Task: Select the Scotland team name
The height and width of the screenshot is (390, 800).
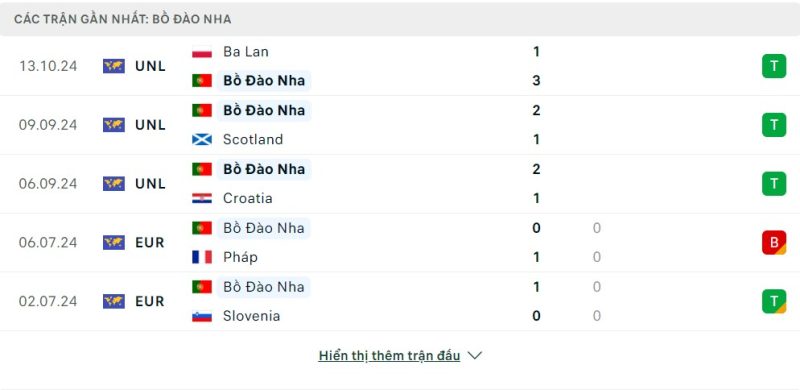Action: [x=253, y=139]
